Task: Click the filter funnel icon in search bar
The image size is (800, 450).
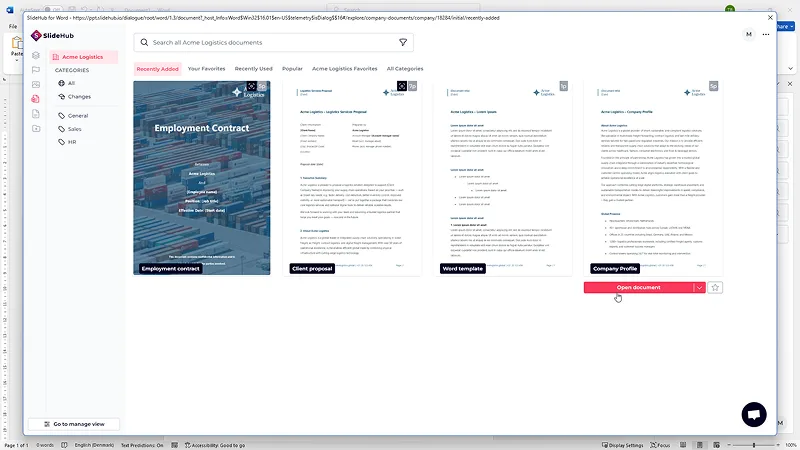Action: (403, 42)
